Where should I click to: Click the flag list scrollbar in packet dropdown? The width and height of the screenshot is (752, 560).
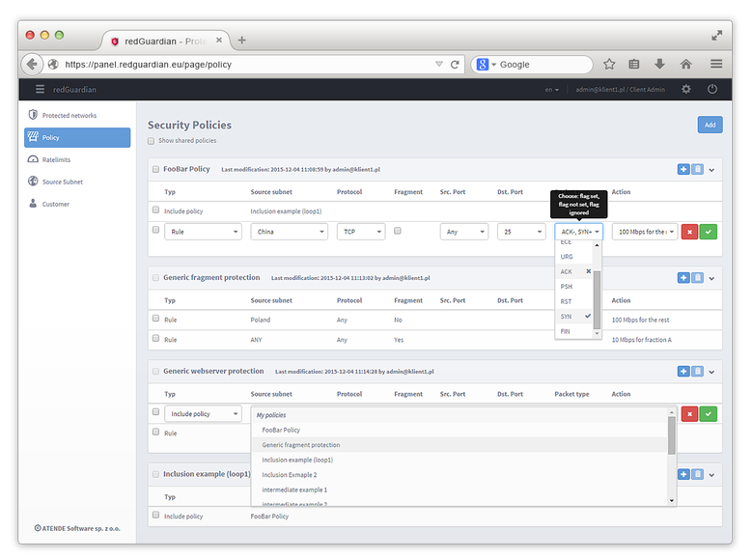(597, 300)
